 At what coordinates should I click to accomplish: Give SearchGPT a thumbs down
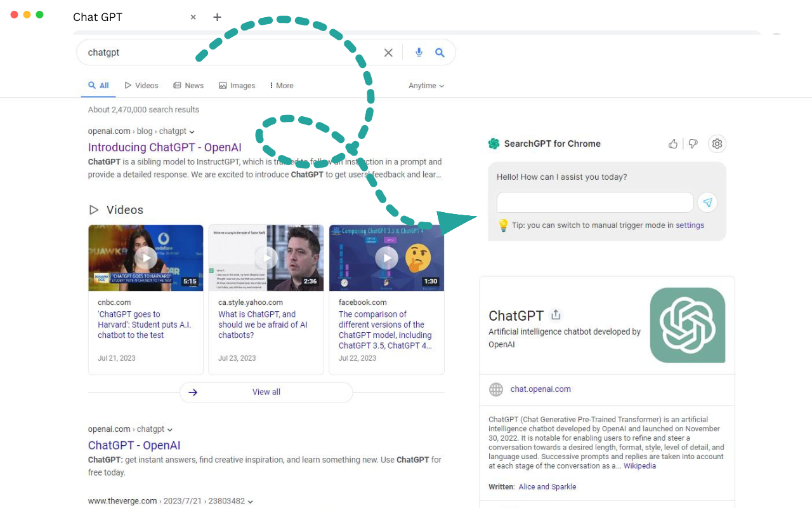(693, 144)
